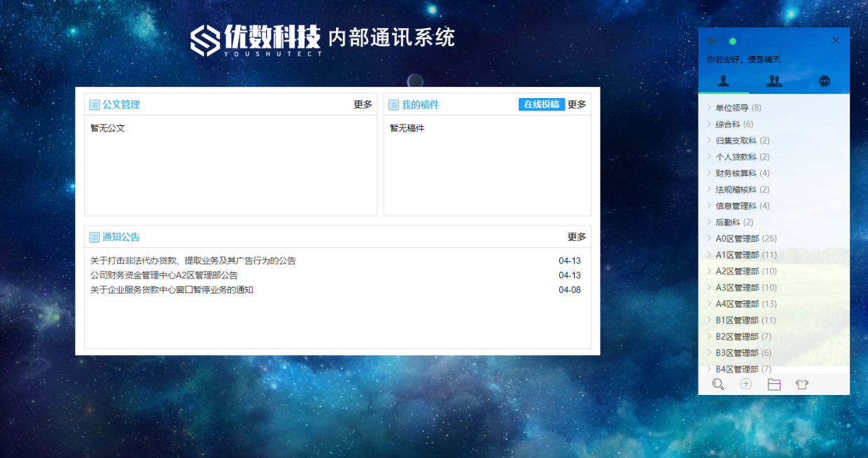The height and width of the screenshot is (458, 868).
Task: Expand the A0区管理部 group
Action: [736, 238]
